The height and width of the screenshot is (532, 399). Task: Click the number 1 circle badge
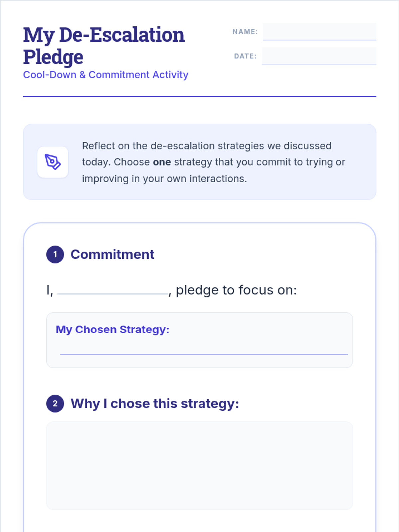click(x=55, y=255)
